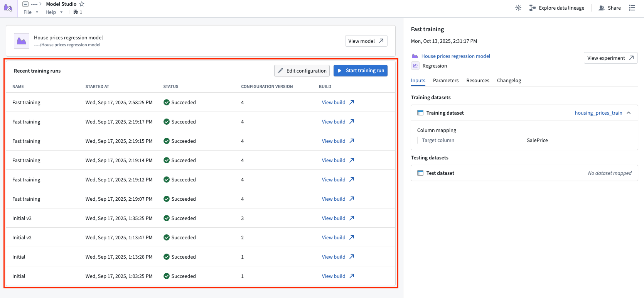Click the building icon beside Help
644x298 pixels.
pos(76,12)
